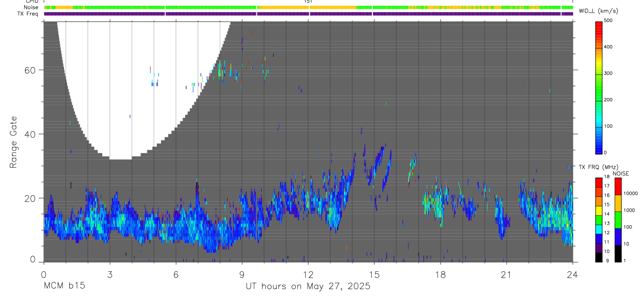Click the TX FRQ (MHz) color legend
The image size is (644, 297).
pyautogui.click(x=599, y=219)
